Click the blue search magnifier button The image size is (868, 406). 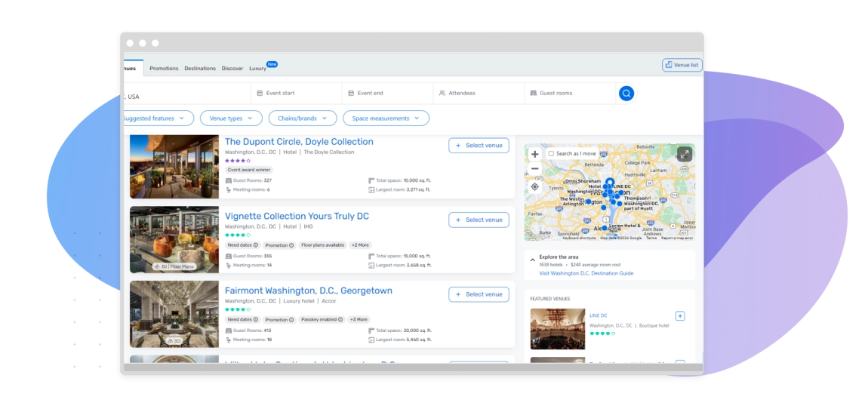(x=626, y=94)
